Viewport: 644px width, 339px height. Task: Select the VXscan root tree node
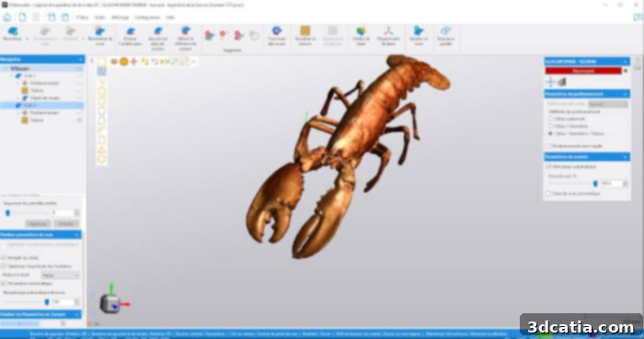[x=19, y=68]
